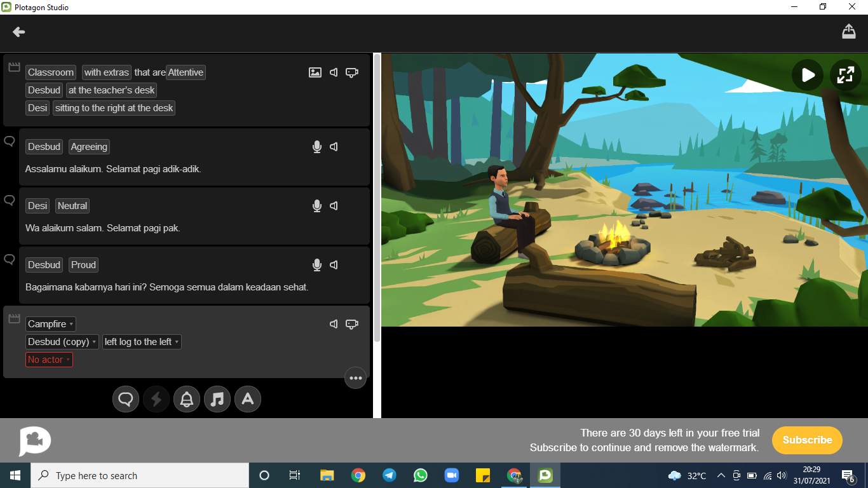Select at the teacher's desk position tag

pos(112,90)
